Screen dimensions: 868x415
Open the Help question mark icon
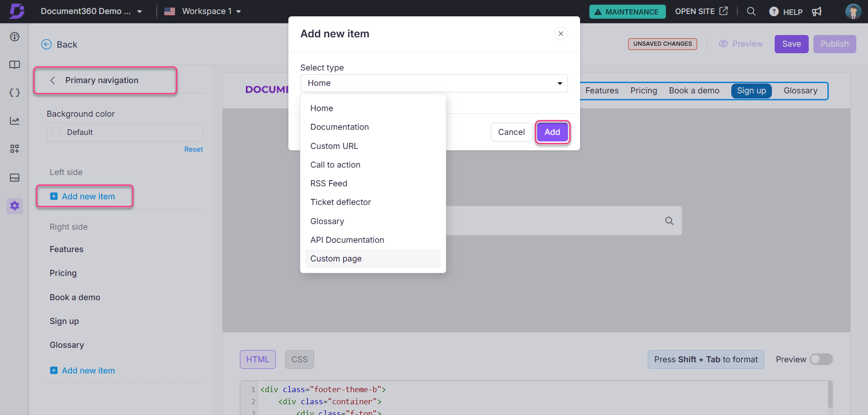[x=774, y=12]
